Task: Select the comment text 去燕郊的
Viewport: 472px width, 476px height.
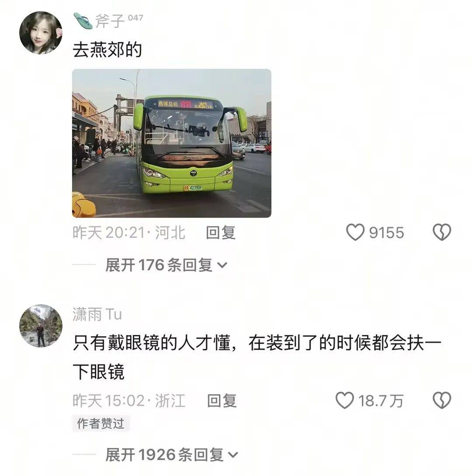Action: coord(108,49)
